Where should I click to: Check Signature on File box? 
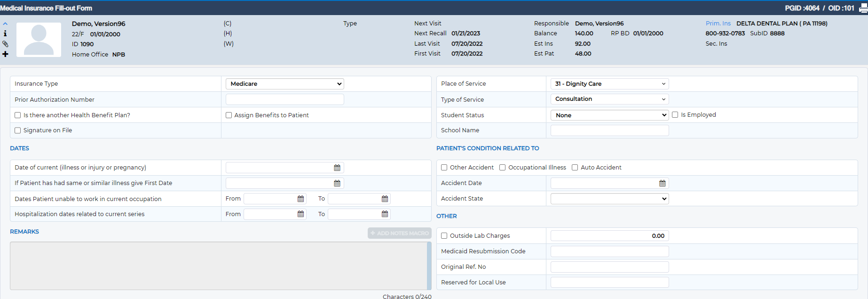[18, 130]
